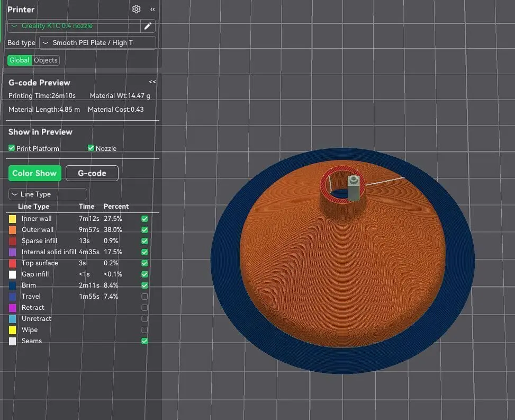
Task: Click the Material Wt:14.47 g text
Action: tap(120, 96)
